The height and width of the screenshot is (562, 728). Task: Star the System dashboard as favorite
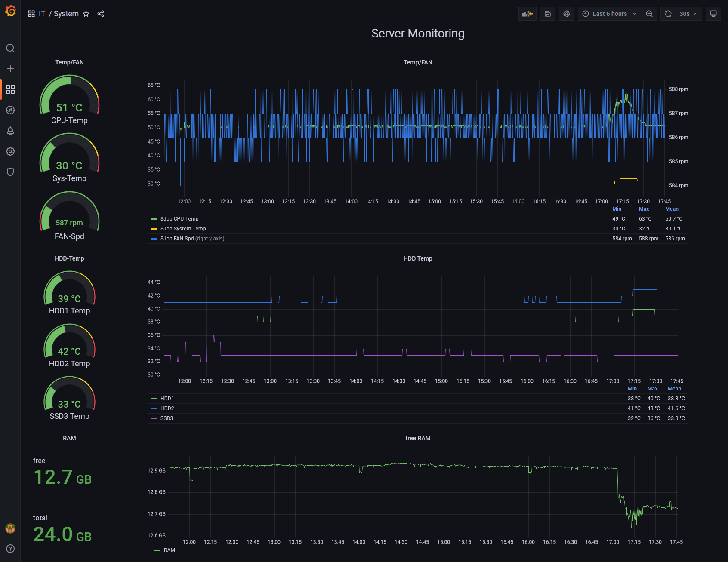86,14
